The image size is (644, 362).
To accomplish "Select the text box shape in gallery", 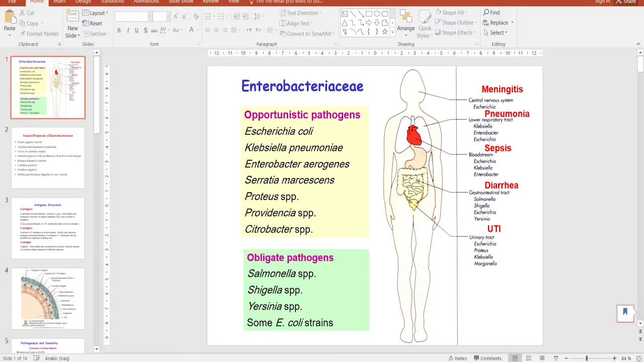I will click(x=345, y=14).
